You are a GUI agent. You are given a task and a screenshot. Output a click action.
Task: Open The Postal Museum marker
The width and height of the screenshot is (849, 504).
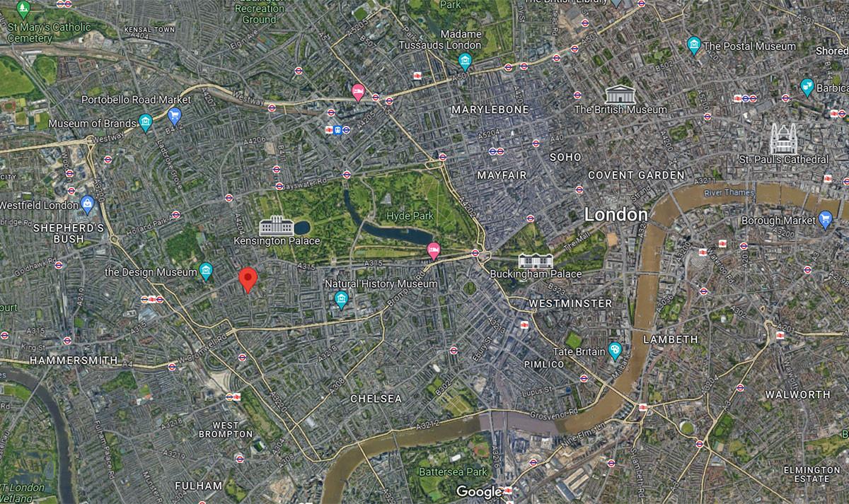pyautogui.click(x=694, y=46)
